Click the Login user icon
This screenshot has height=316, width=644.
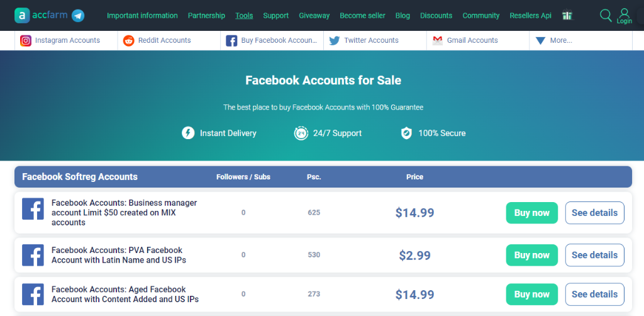coord(625,13)
